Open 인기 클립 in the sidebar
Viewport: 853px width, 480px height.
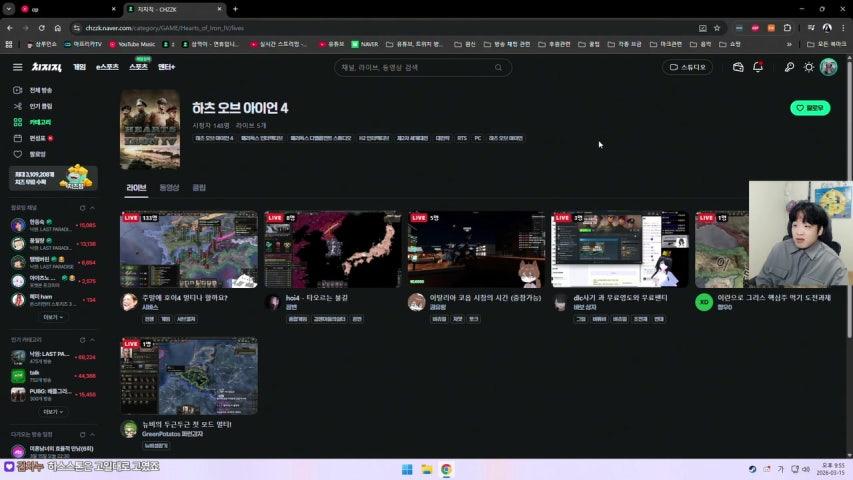click(33, 106)
